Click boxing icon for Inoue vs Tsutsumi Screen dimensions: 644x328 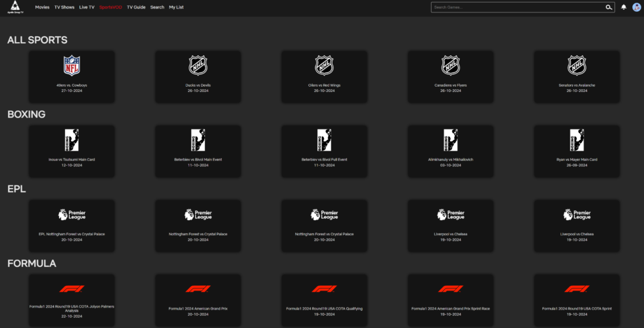pos(72,140)
